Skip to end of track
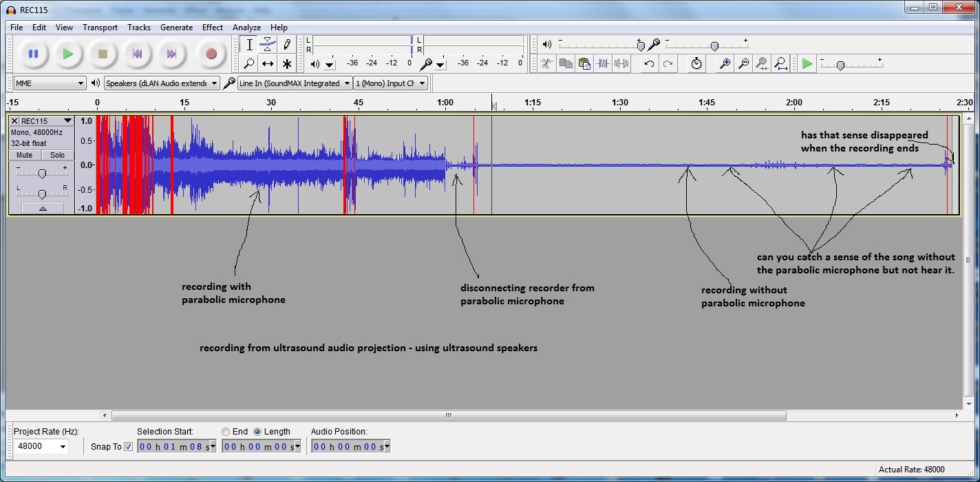The image size is (980, 482). click(x=171, y=54)
